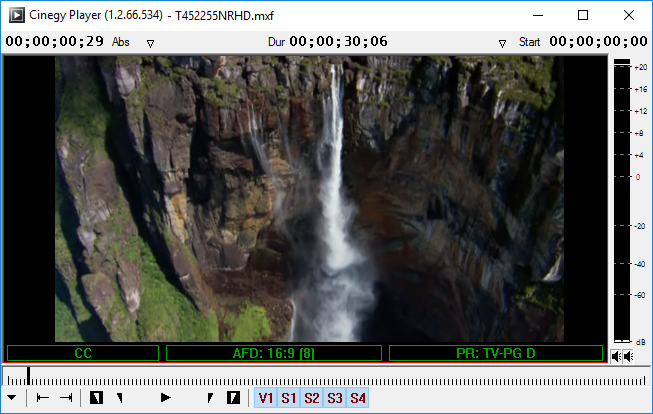Viewport: 653px width, 414px height.
Task: Click the timeline playhead marker
Action: point(28,376)
